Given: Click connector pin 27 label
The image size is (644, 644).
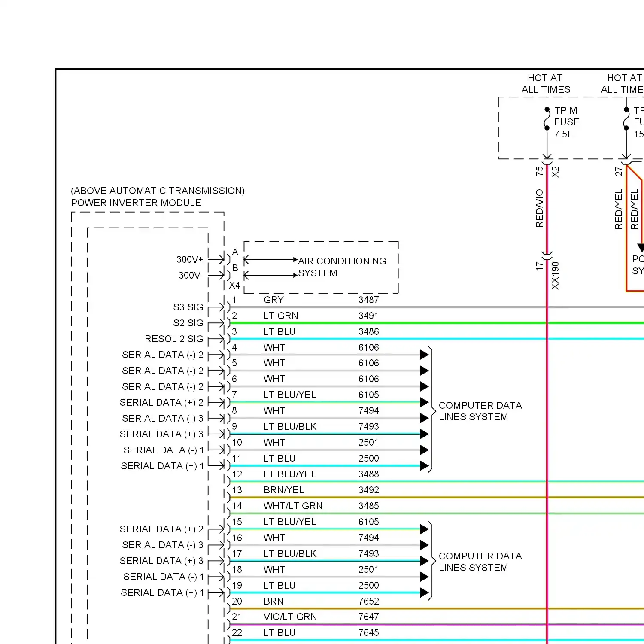Looking at the screenshot, I should point(619,171).
